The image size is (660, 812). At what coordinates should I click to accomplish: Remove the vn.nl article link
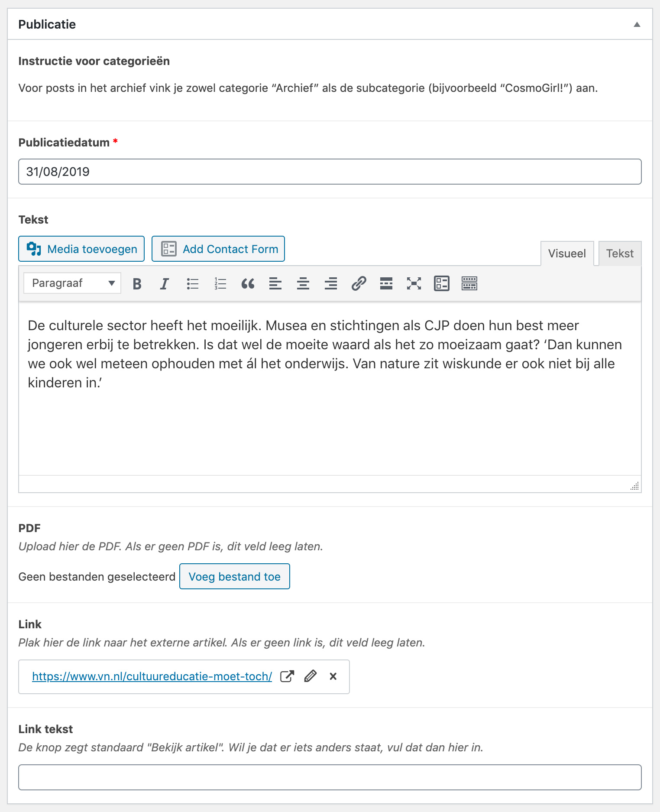tap(333, 676)
